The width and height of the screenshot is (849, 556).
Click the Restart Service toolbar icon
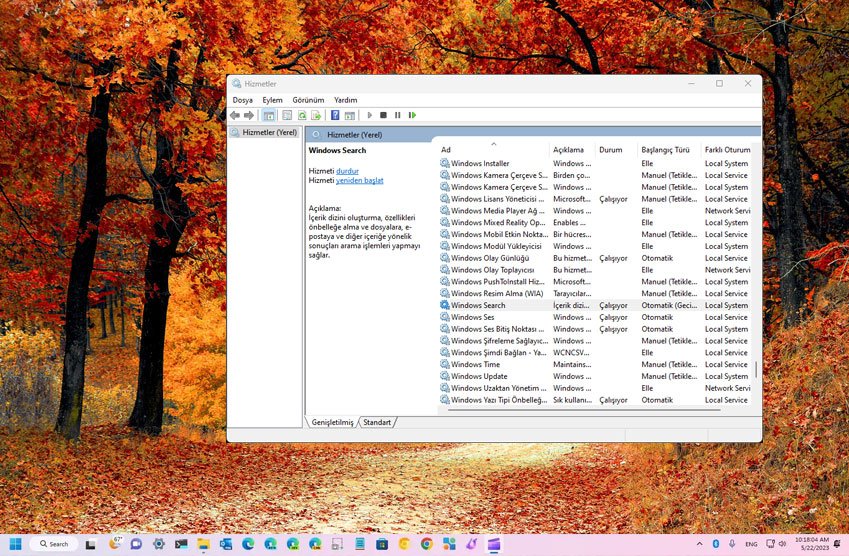[412, 116]
